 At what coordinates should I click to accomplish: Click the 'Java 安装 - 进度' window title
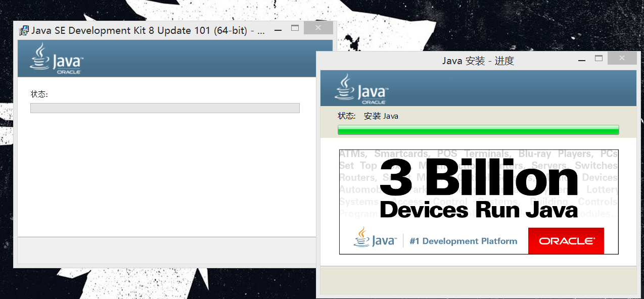point(478,61)
